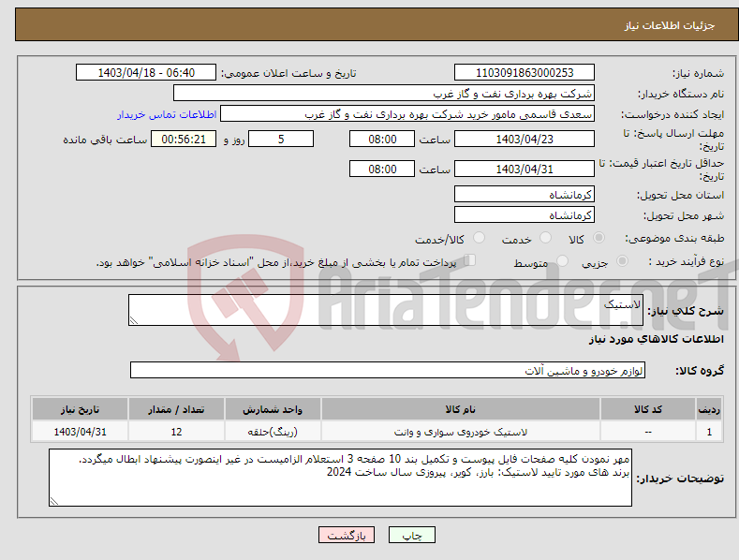Click the جزئیات اطلاعات نیاز header title
Image resolution: width=739 pixels, height=560 pixels.
(670, 25)
